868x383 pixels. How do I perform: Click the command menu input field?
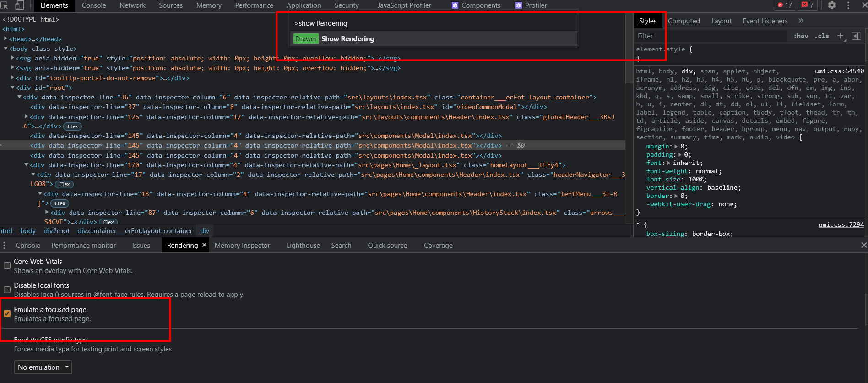click(x=434, y=23)
